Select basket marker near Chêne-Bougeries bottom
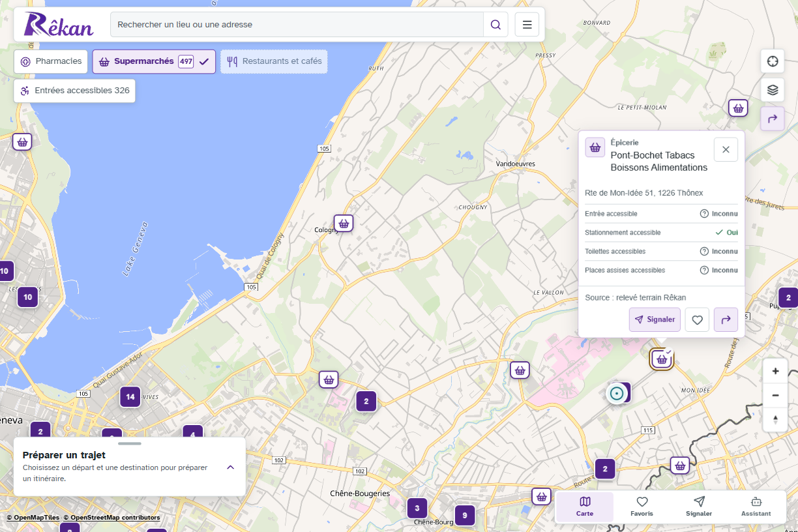Screen dimensions: 798x532 tap(541, 497)
